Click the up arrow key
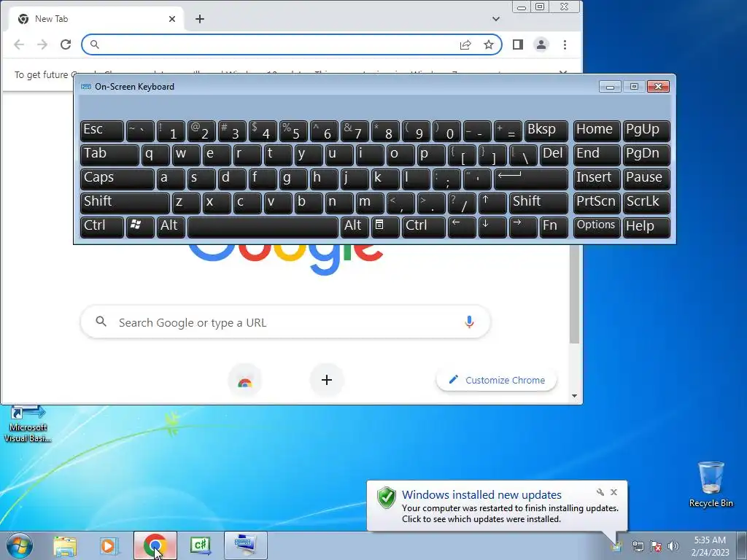747x560 pixels. point(492,203)
